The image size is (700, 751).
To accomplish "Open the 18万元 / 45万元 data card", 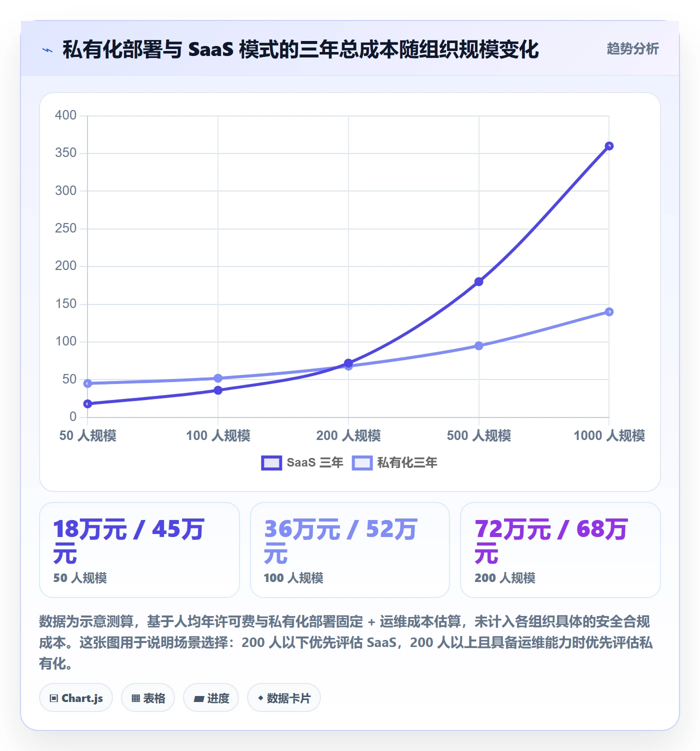I will (x=139, y=549).
